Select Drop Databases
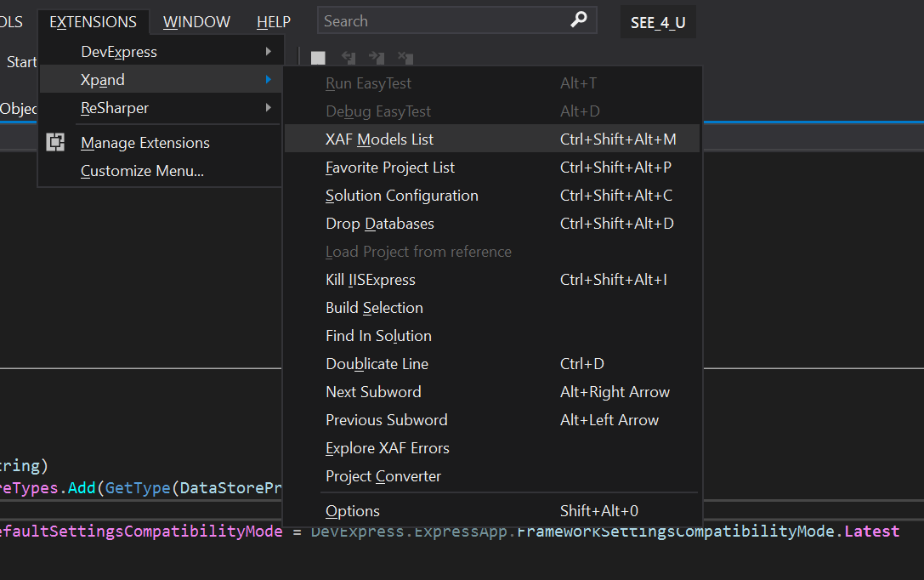 (x=492, y=224)
